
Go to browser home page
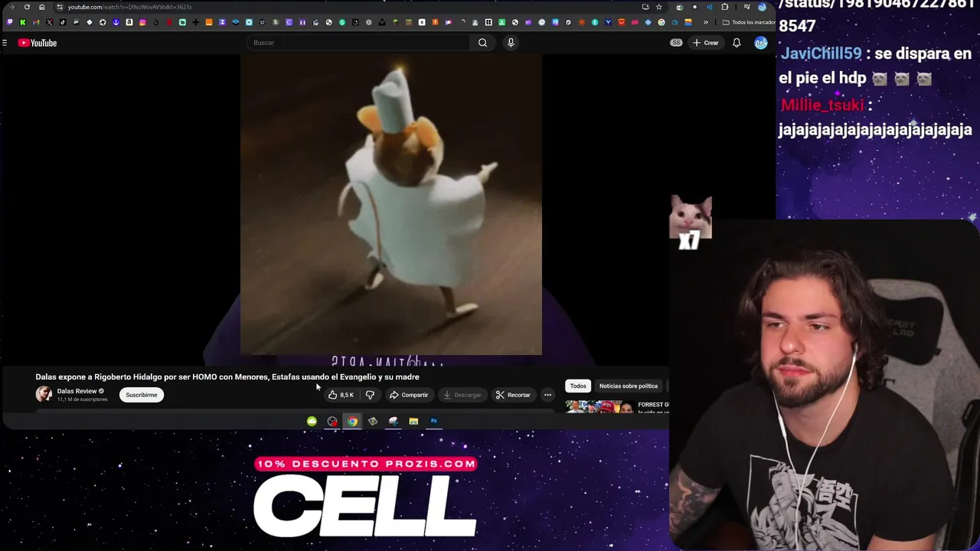click(42, 7)
